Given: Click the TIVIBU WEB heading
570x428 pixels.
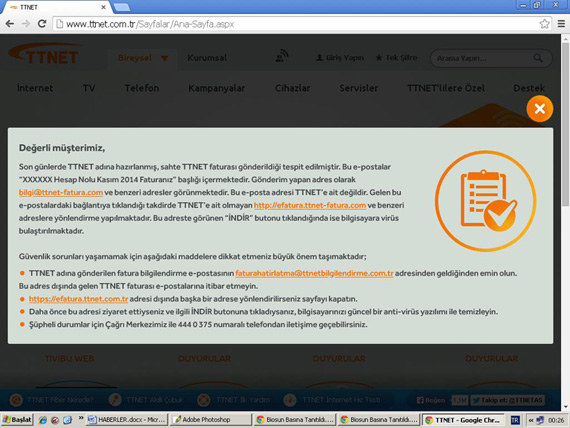Looking at the screenshot, I should 69,359.
